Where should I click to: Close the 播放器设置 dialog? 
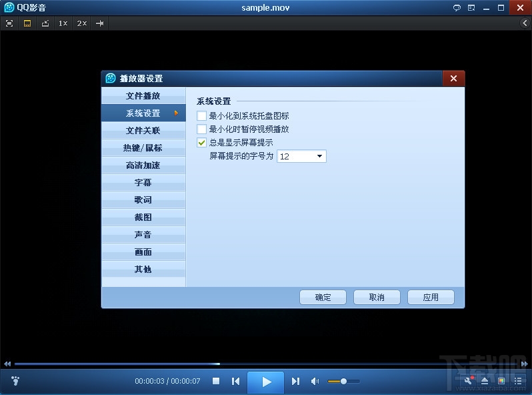(x=453, y=79)
